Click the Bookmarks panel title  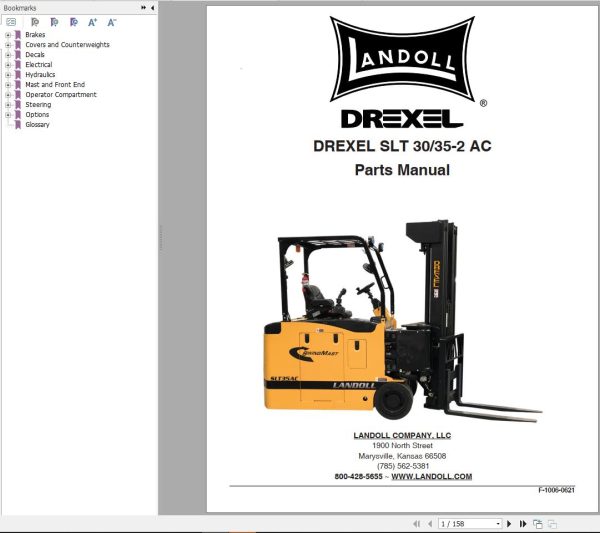click(x=20, y=8)
